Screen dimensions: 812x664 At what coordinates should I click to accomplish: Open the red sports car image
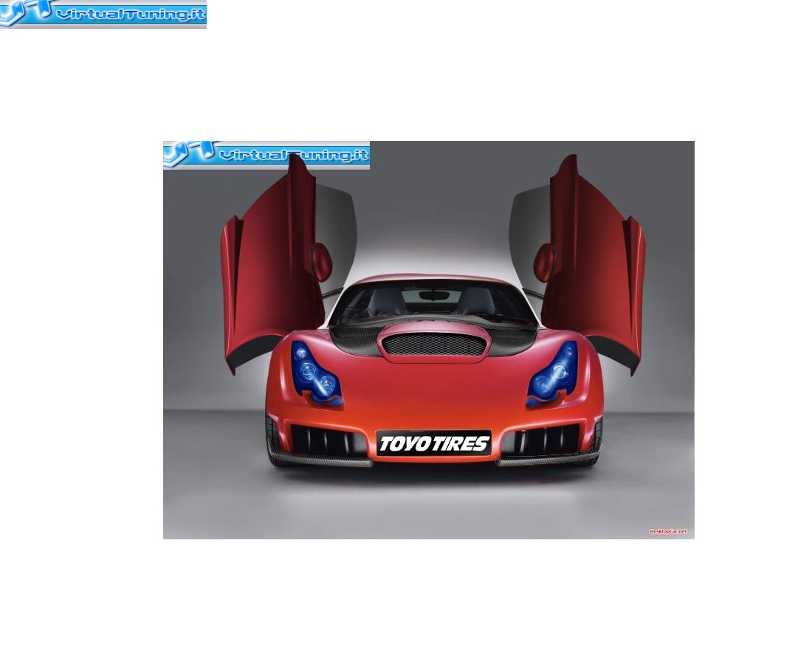pos(429,340)
